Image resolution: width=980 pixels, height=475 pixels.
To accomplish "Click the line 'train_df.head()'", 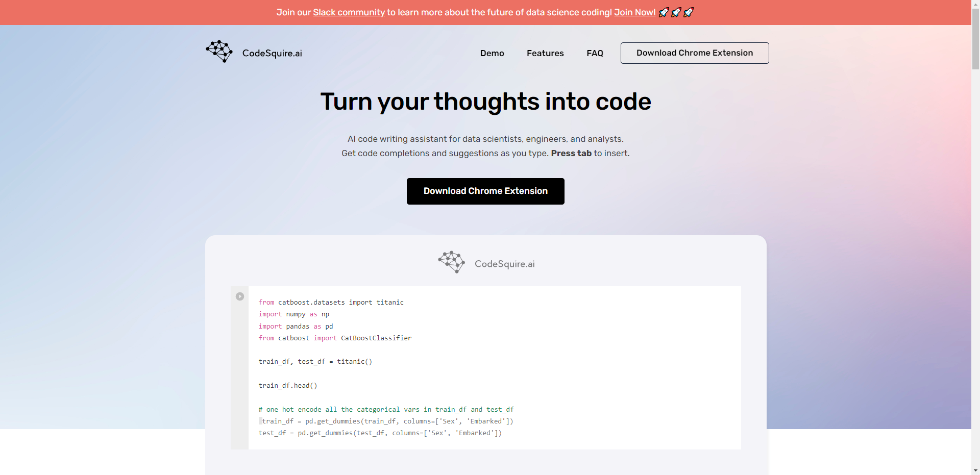I will pos(288,386).
